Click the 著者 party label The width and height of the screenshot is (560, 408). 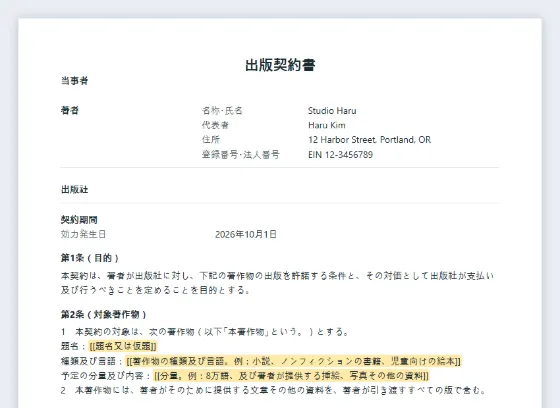click(x=70, y=110)
